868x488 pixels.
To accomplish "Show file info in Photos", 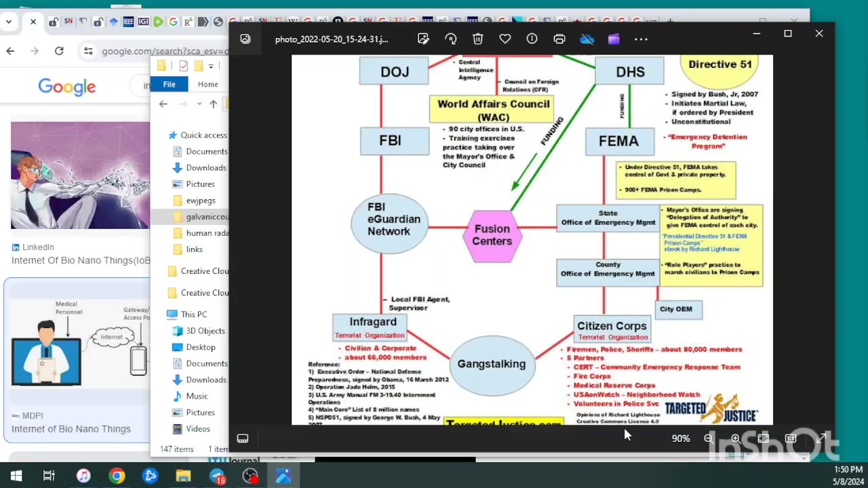I will coord(532,39).
